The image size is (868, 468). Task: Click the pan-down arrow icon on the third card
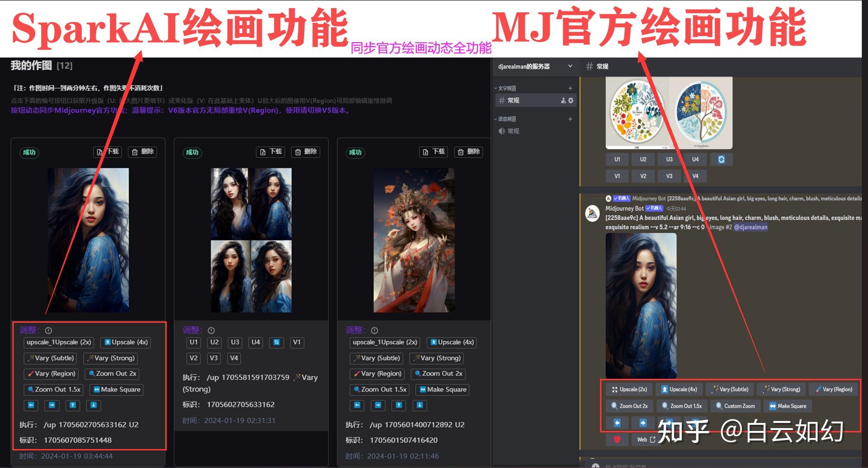coord(419,405)
